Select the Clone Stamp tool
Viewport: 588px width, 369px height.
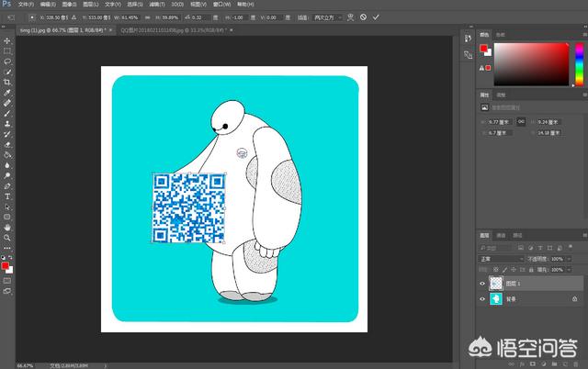pos(7,124)
